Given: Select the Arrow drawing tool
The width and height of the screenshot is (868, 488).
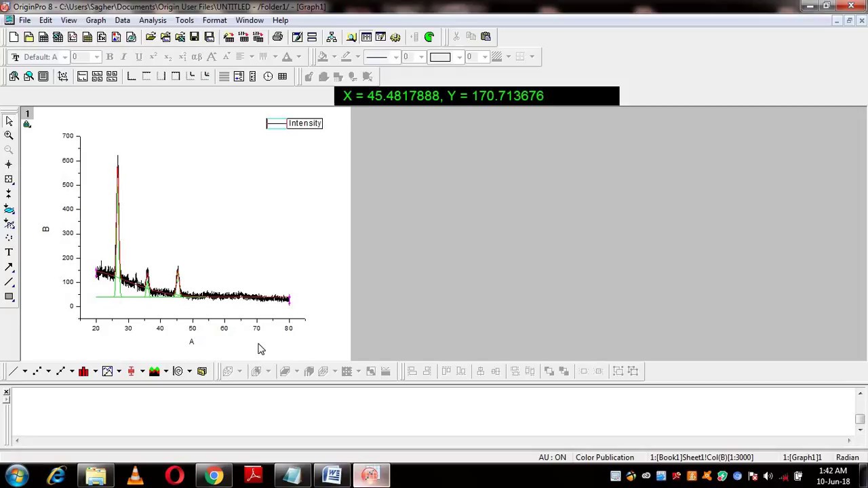Looking at the screenshot, I should (x=9, y=267).
